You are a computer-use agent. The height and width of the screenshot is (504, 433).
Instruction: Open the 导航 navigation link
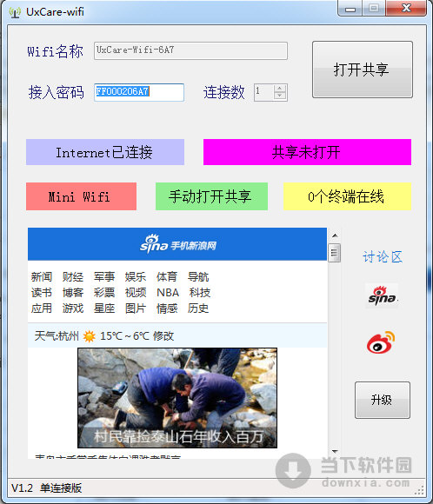[198, 276]
